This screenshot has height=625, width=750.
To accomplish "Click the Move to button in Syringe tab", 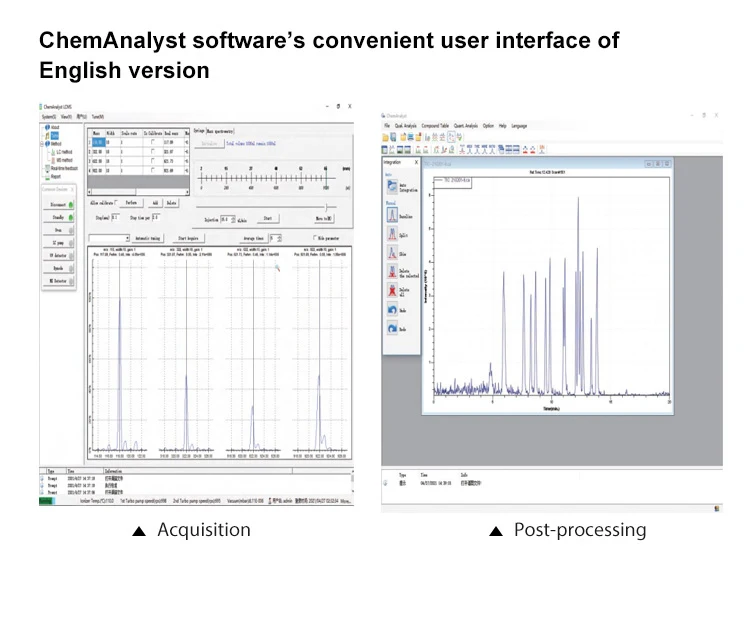I will [x=324, y=219].
